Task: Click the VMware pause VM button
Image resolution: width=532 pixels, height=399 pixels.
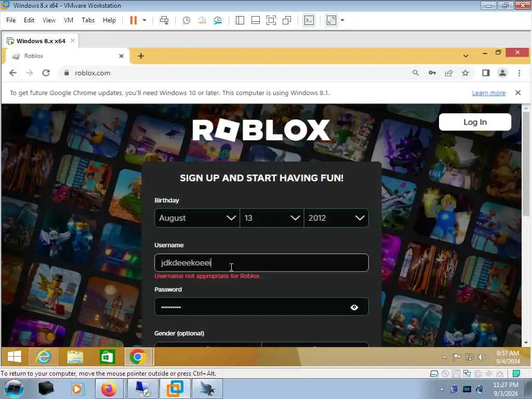Action: [x=134, y=20]
